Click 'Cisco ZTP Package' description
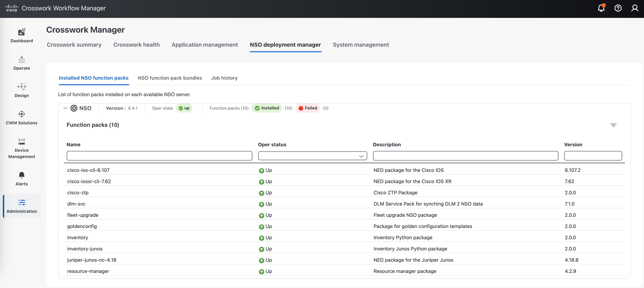Viewport: 644px width, 288px height. (395, 193)
